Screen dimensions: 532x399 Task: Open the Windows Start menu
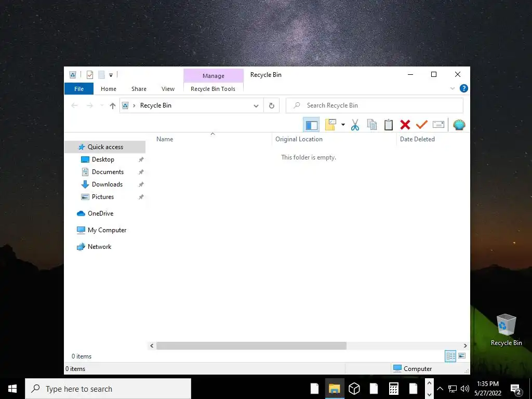pyautogui.click(x=12, y=389)
